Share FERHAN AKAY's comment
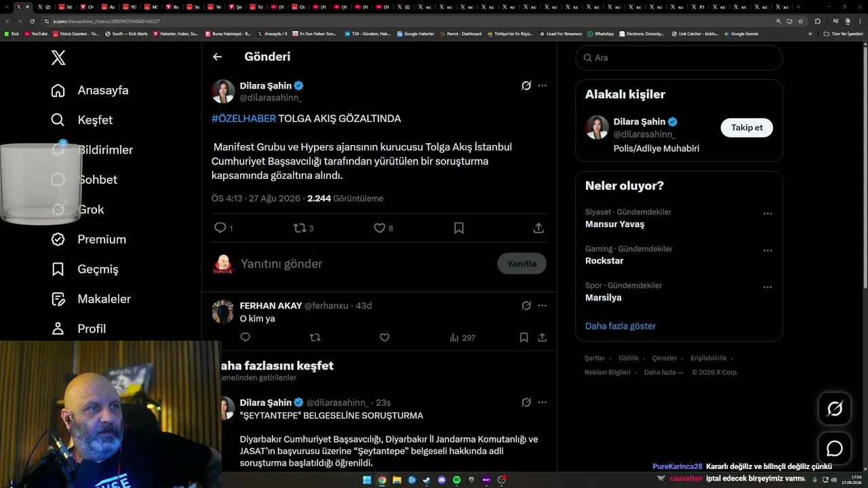The width and height of the screenshot is (868, 488). [x=542, y=338]
